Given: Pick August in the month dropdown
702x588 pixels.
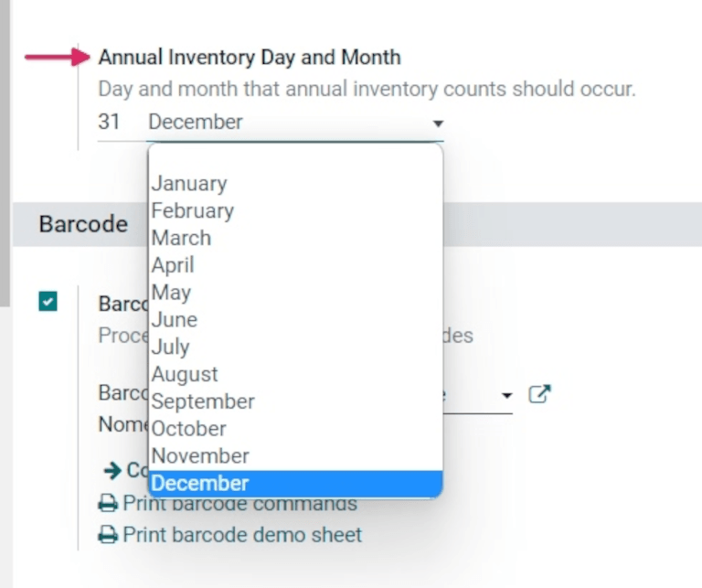Looking at the screenshot, I should click(x=185, y=374).
